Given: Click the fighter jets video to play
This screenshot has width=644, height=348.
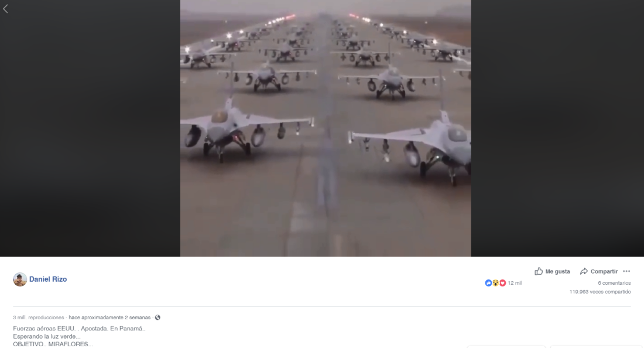Looking at the screenshot, I should [x=326, y=128].
